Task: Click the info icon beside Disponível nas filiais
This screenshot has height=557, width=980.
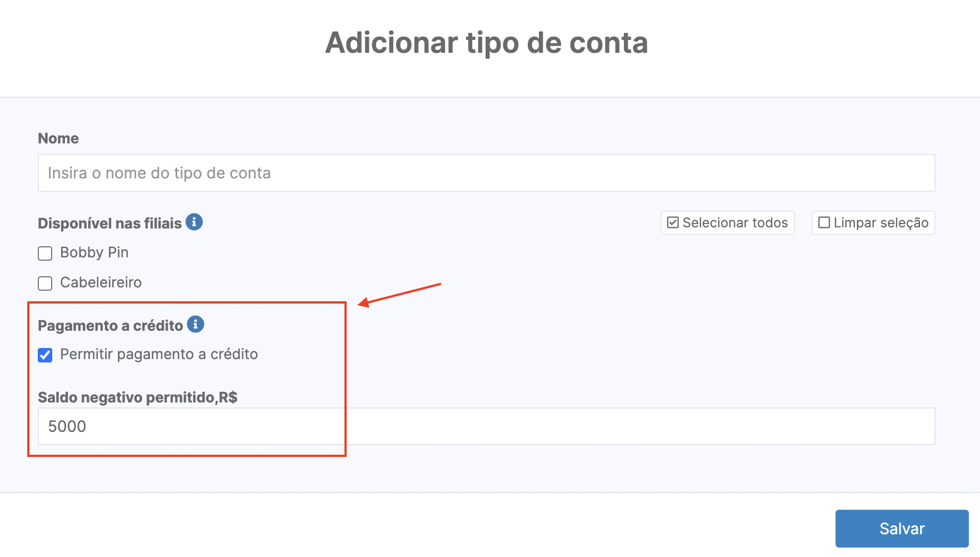Action: pyautogui.click(x=194, y=222)
